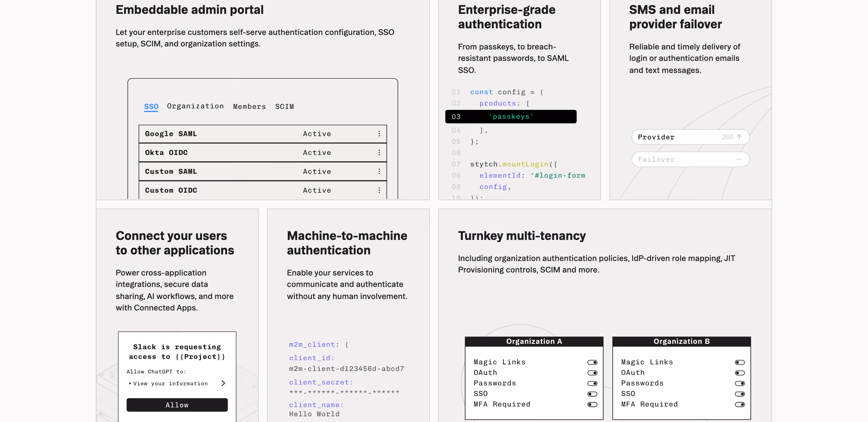868x422 pixels.
Task: Click the stytch.mountLogin code line
Action: [x=514, y=164]
